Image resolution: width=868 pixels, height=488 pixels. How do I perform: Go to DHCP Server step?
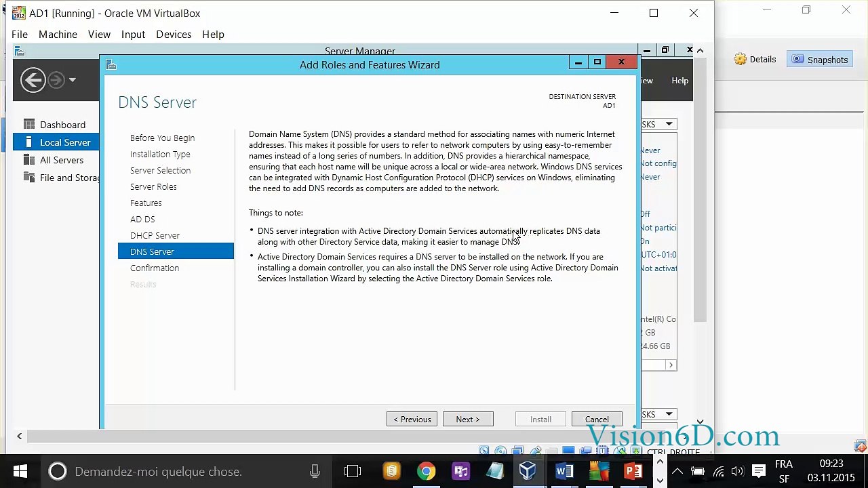pyautogui.click(x=155, y=235)
